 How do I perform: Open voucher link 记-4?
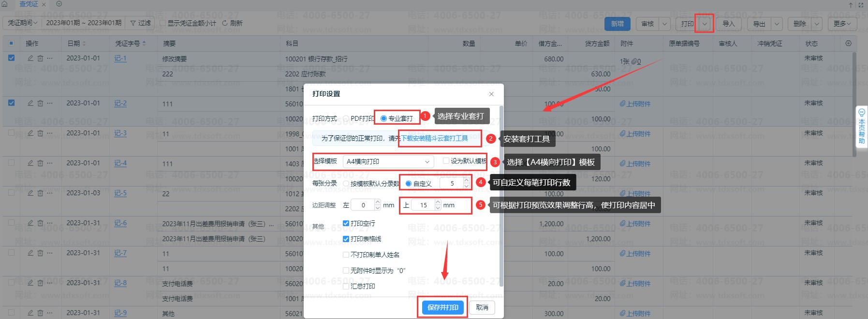(x=120, y=163)
